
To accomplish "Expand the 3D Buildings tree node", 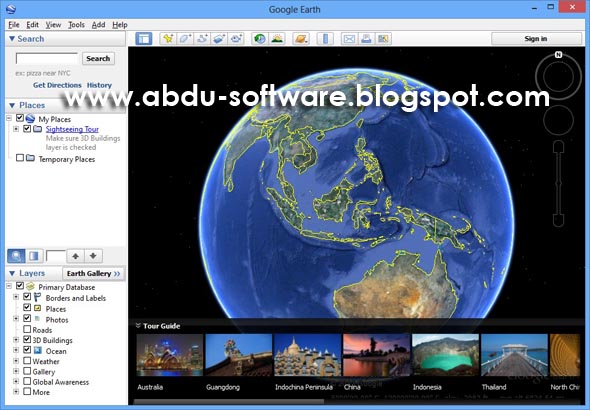I will point(16,340).
